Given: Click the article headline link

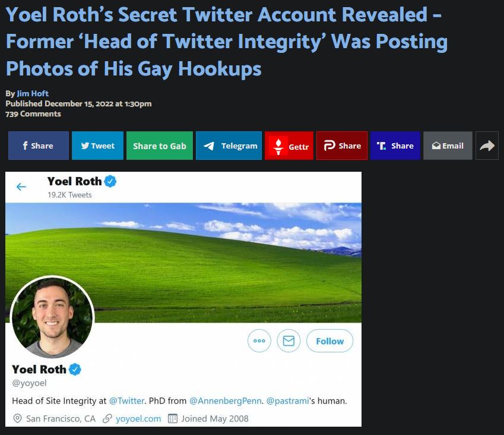Looking at the screenshot, I should tap(227, 42).
